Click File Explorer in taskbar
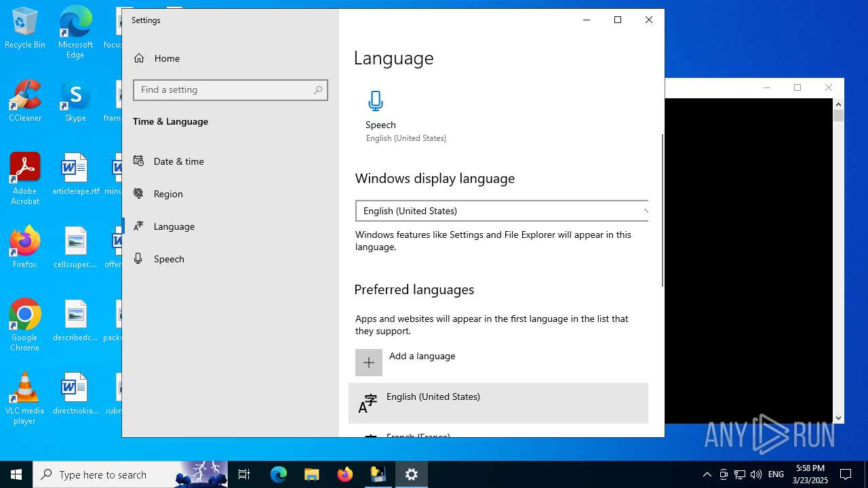The height and width of the screenshot is (488, 868). [x=311, y=474]
